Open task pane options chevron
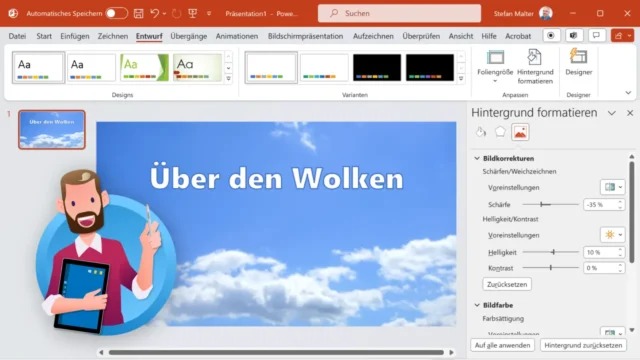This screenshot has width=640, height=360. click(x=611, y=113)
